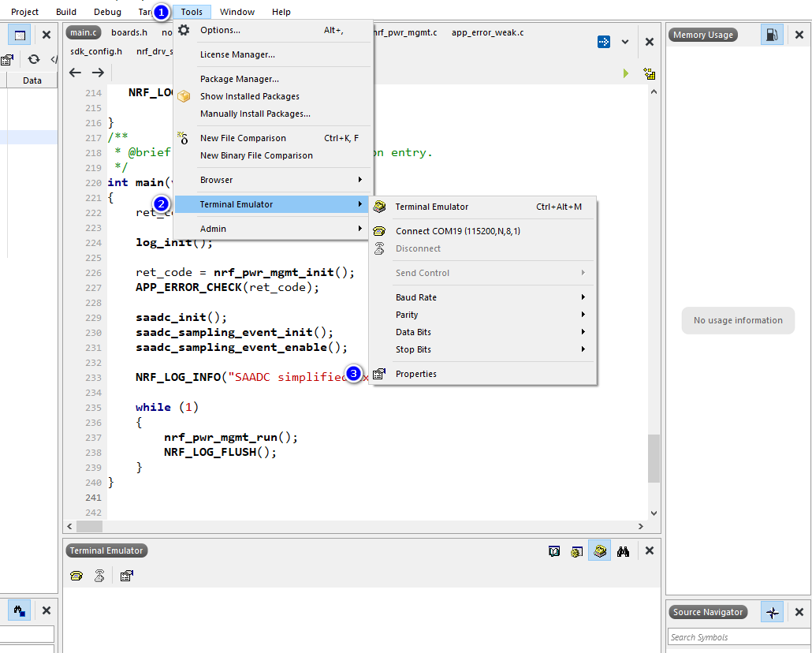812x653 pixels.
Task: Switch to sdk_config.h tab
Action: tap(96, 51)
